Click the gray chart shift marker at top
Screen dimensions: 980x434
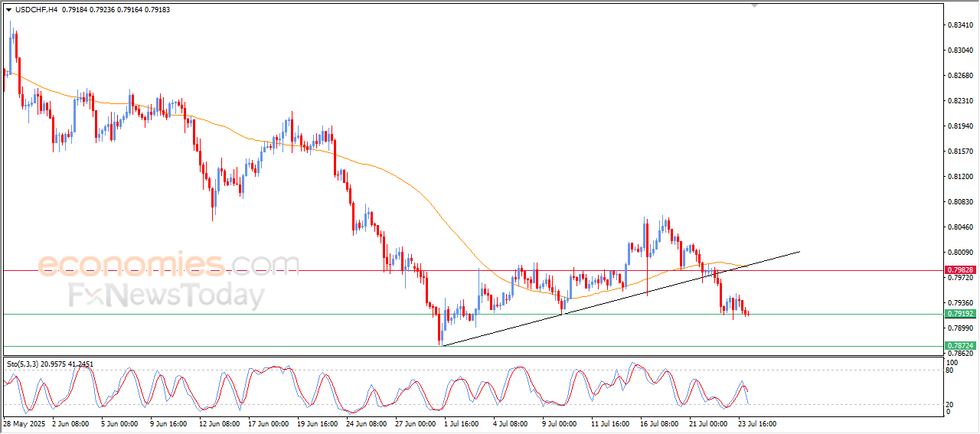point(756,5)
